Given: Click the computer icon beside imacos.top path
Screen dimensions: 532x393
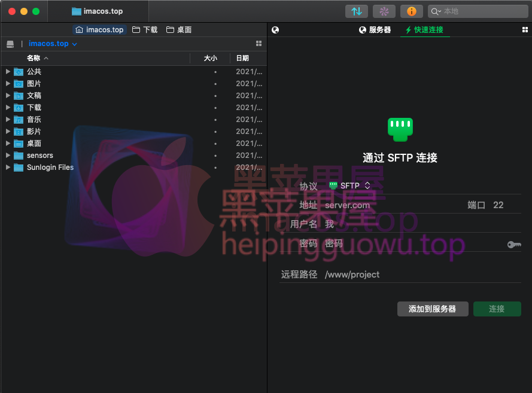Looking at the screenshot, I should coord(10,43).
